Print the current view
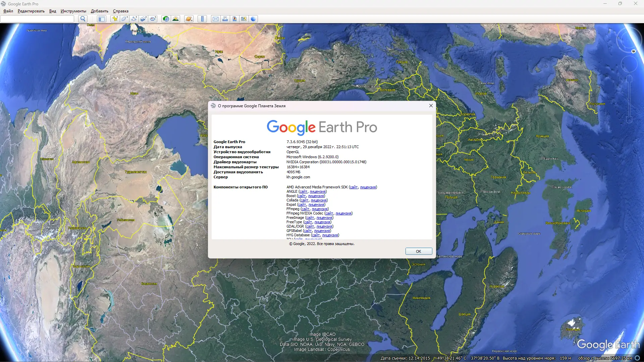The height and width of the screenshot is (362, 644). (225, 19)
